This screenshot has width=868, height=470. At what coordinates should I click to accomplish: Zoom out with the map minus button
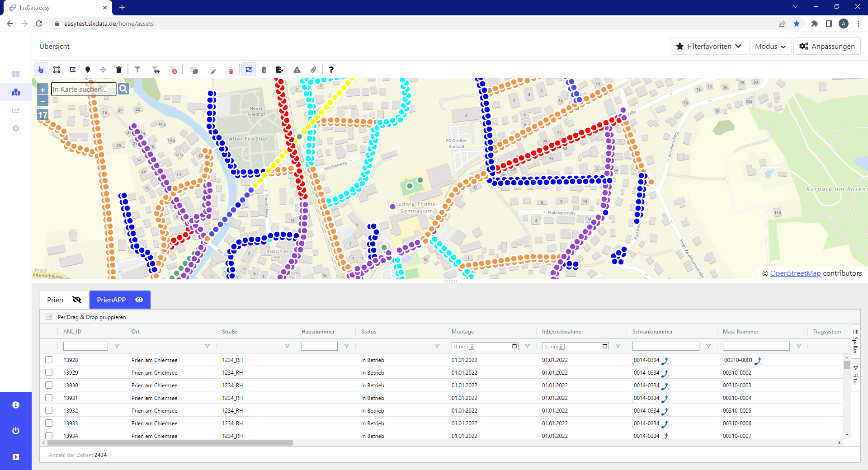(x=42, y=101)
